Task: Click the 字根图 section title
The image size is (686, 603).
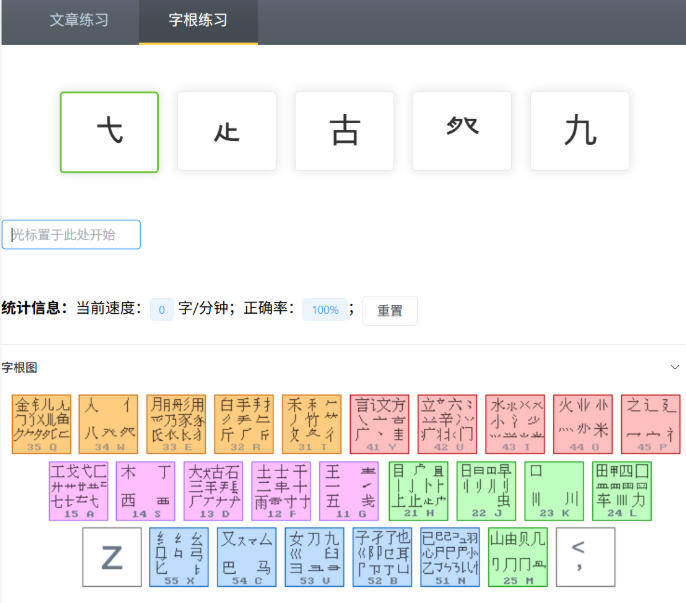Action: 19,368
